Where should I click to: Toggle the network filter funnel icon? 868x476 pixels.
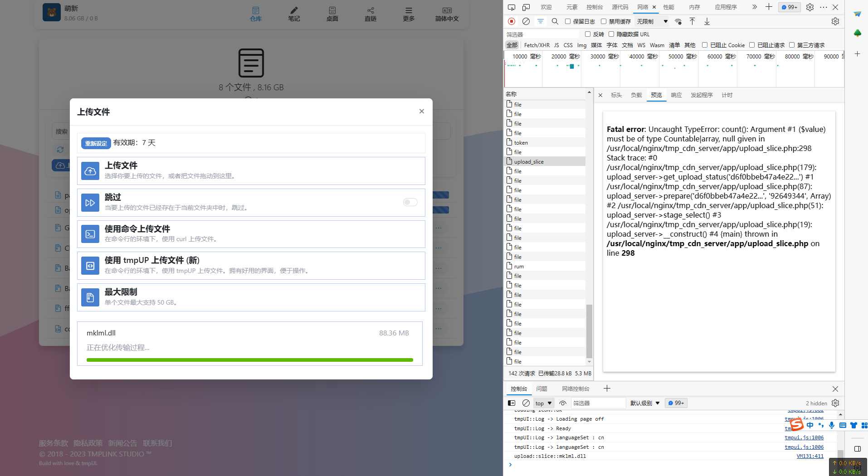(x=541, y=21)
